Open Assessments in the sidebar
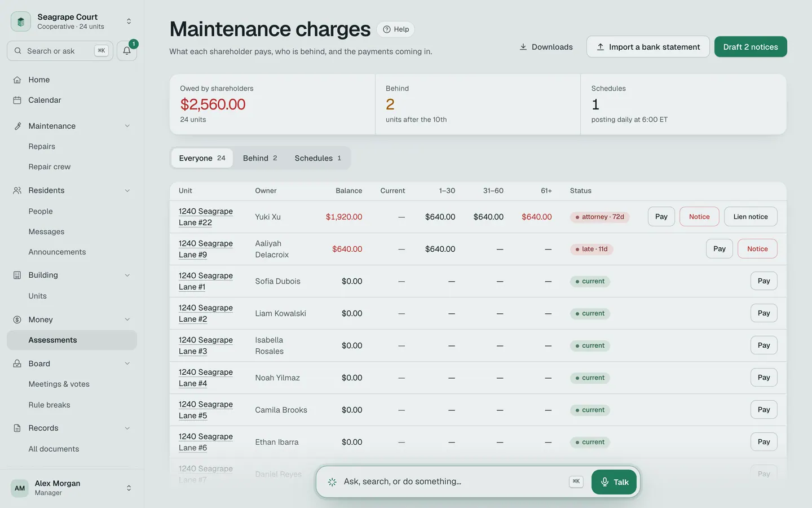The height and width of the screenshot is (508, 812). pyautogui.click(x=72, y=340)
